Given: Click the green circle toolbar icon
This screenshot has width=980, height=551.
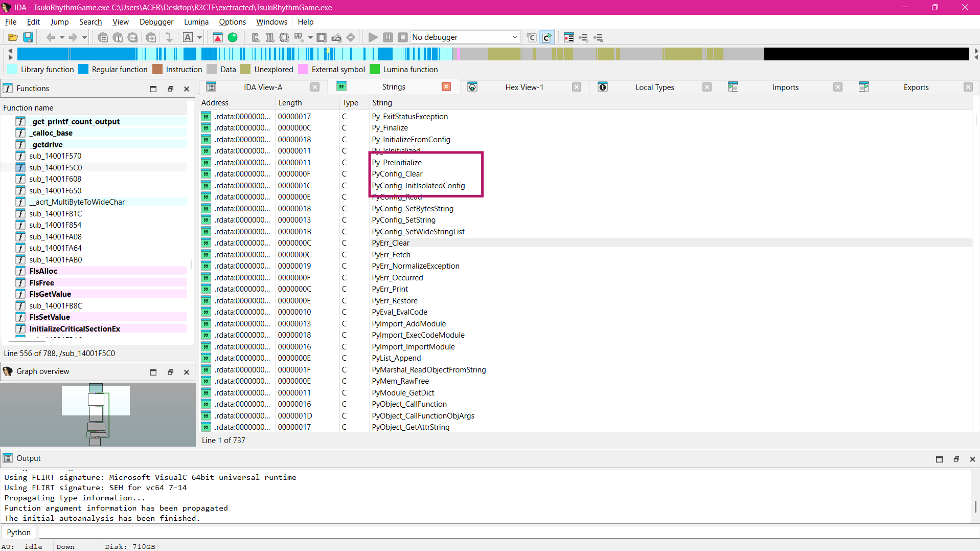Looking at the screenshot, I should (233, 37).
